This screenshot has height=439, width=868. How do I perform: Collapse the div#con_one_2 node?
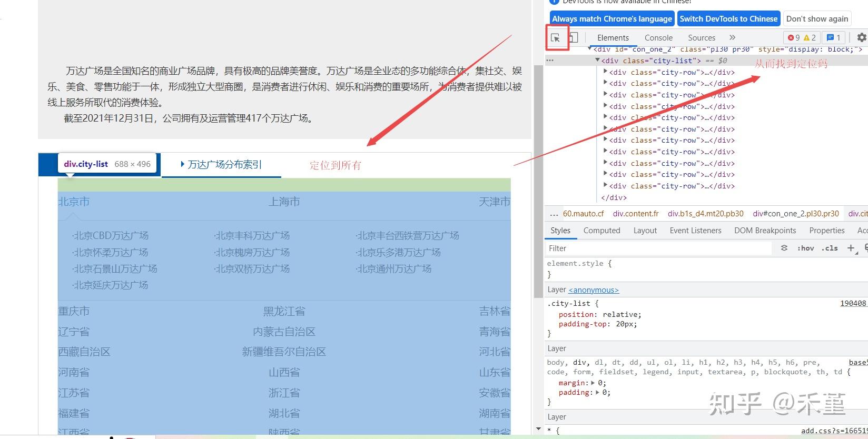click(590, 49)
